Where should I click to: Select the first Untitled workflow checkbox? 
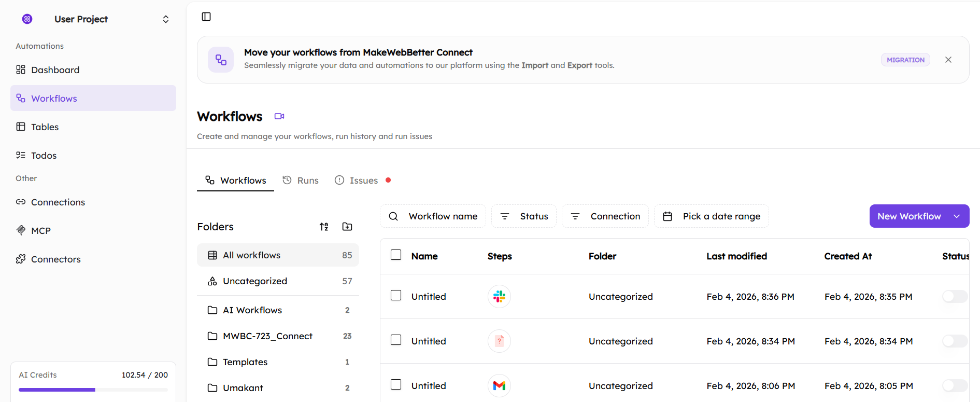pos(396,296)
